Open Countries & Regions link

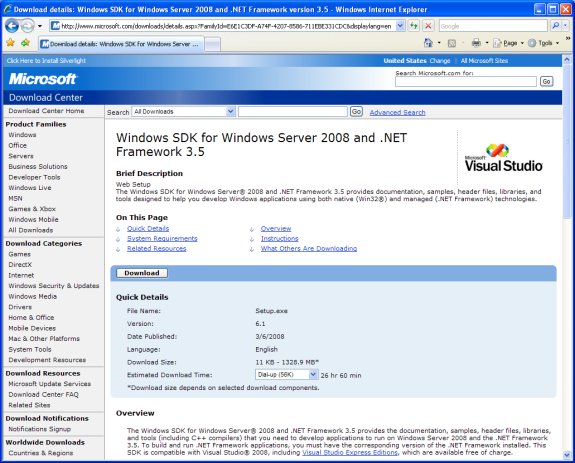41,453
